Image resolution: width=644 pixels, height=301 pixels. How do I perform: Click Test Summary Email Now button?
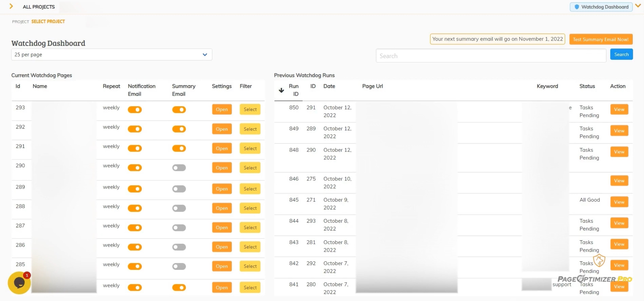click(x=601, y=39)
